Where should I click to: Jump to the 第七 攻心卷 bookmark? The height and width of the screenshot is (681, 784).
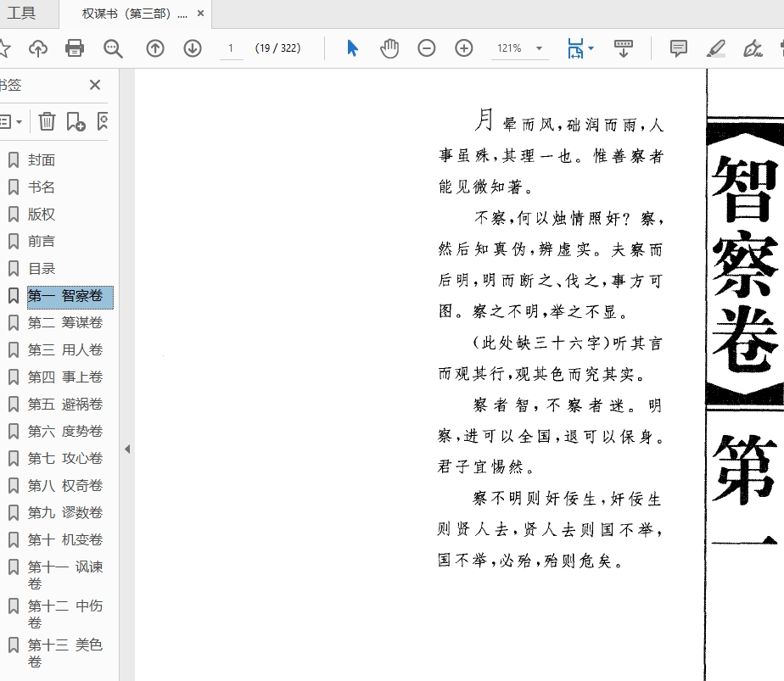64,458
